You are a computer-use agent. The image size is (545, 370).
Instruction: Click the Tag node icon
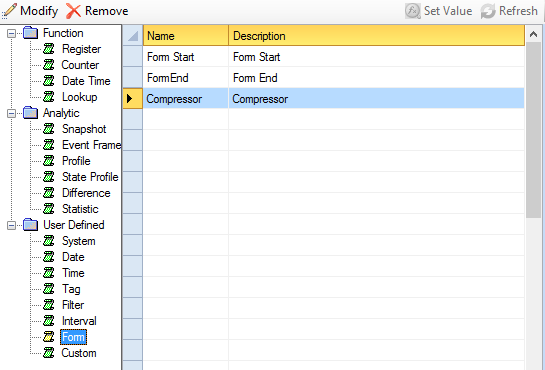pyautogui.click(x=49, y=289)
